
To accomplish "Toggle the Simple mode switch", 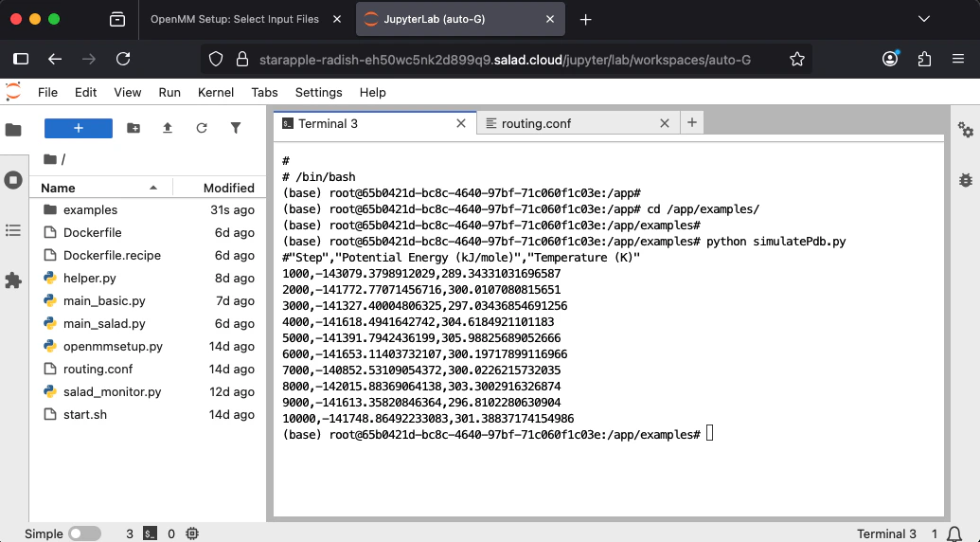I will (85, 533).
